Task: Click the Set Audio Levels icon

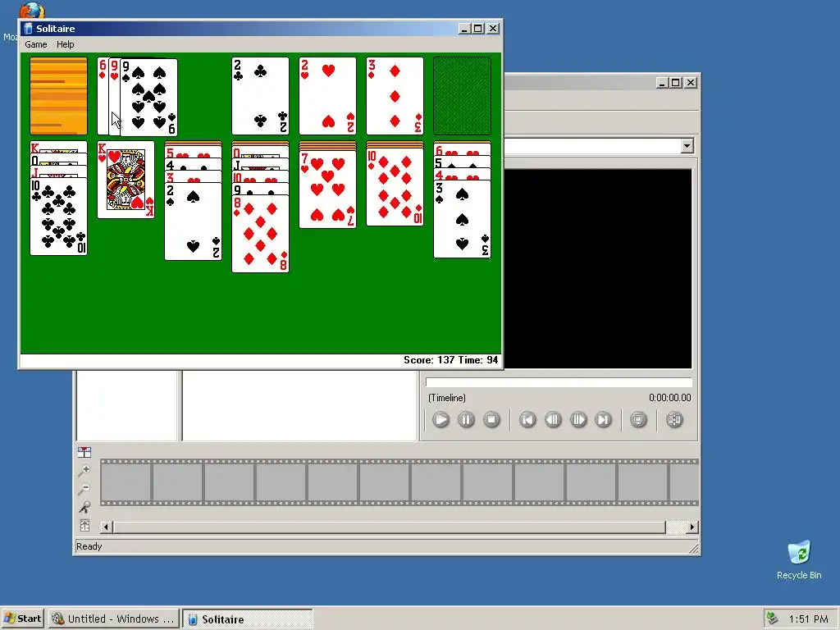Action: click(x=84, y=525)
